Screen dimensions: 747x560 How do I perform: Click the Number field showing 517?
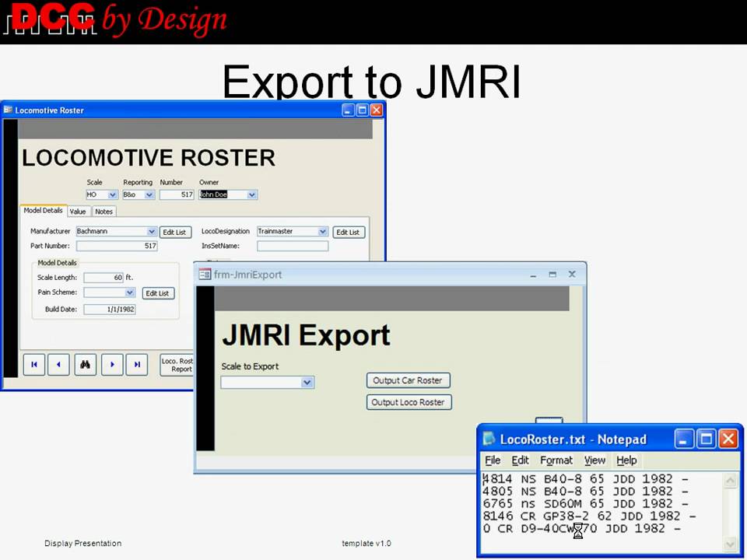click(x=177, y=194)
